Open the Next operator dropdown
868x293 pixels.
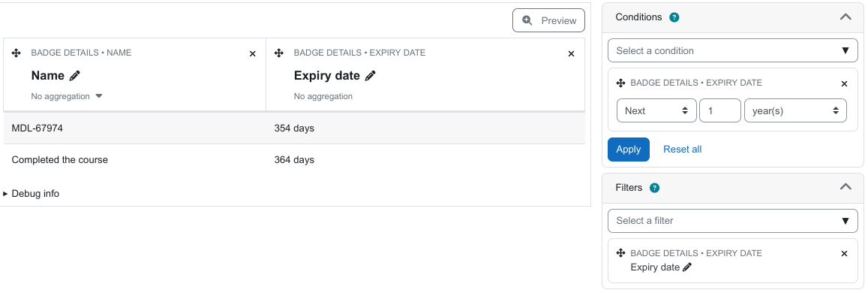pos(656,110)
